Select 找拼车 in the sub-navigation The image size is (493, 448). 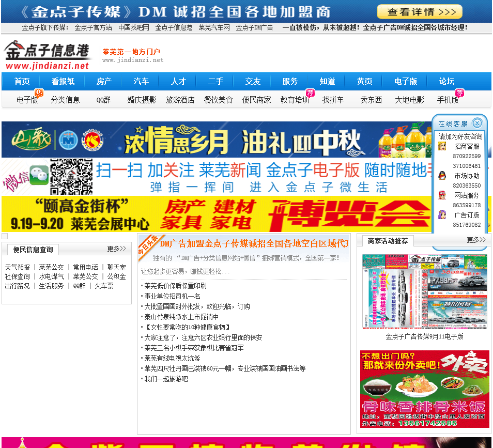[x=333, y=100]
